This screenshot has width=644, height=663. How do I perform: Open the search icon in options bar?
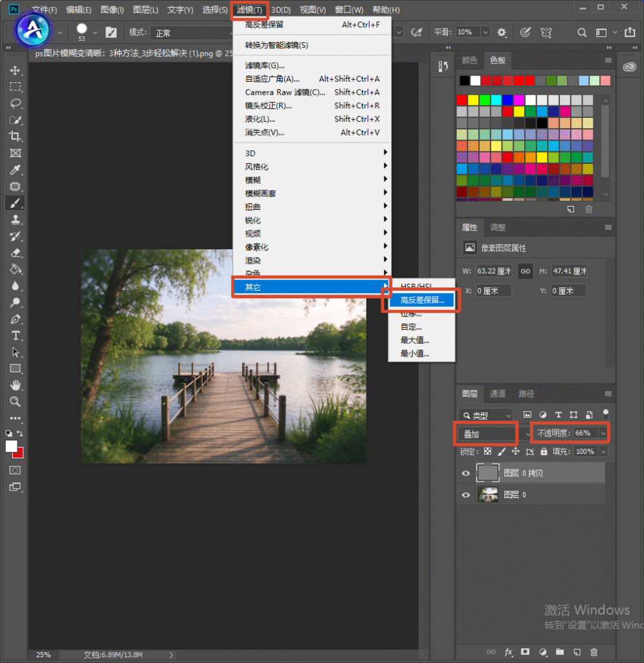(582, 32)
